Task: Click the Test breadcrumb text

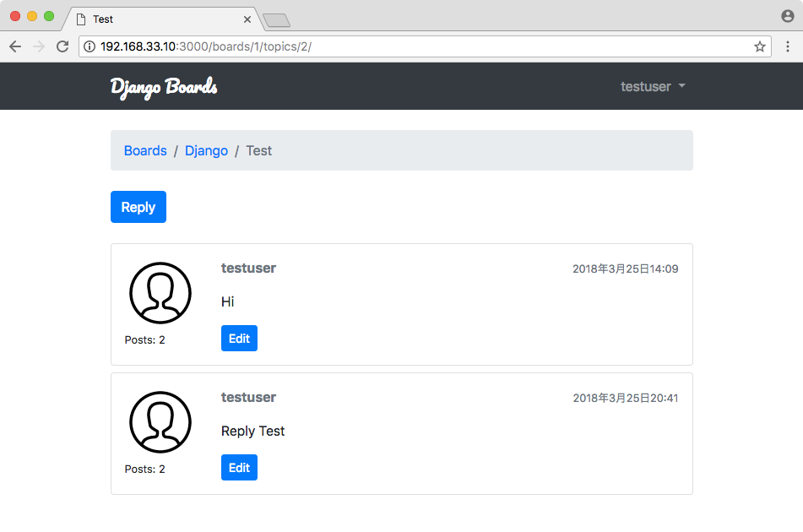Action: pos(258,150)
